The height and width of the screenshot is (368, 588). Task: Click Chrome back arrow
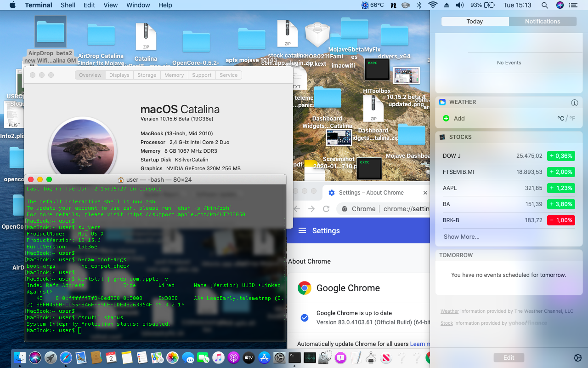[296, 209]
